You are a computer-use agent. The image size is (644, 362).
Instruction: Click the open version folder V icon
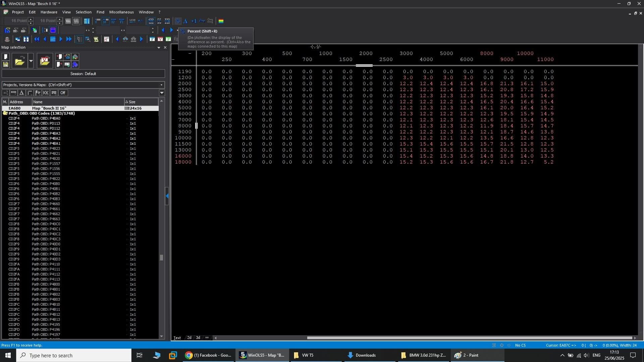(x=45, y=61)
